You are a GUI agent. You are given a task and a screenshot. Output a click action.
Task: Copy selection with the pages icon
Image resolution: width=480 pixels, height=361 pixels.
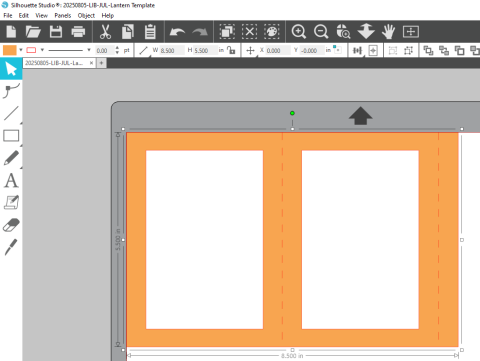(128, 32)
